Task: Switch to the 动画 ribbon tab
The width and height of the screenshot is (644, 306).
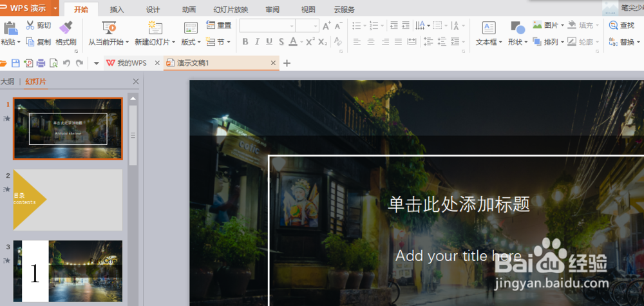Action: [189, 10]
